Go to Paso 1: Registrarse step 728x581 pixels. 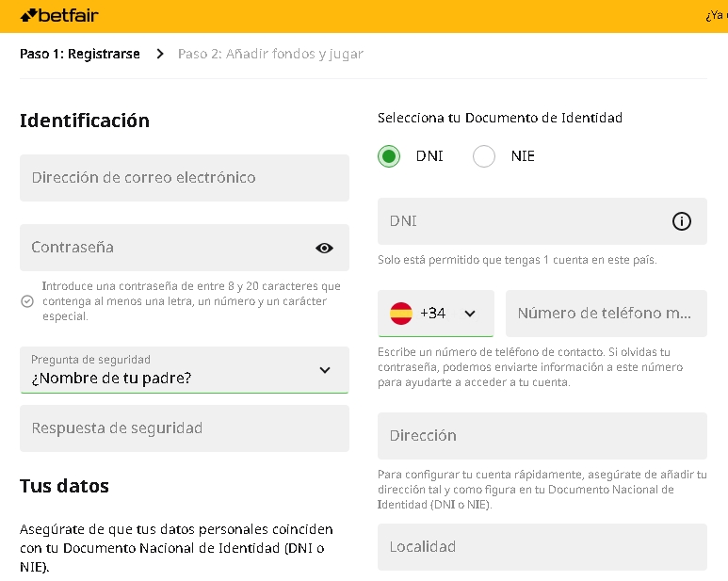80,54
